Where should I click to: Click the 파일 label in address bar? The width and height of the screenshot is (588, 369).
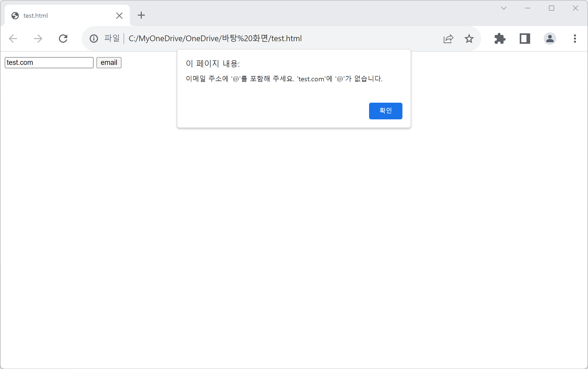(x=112, y=39)
